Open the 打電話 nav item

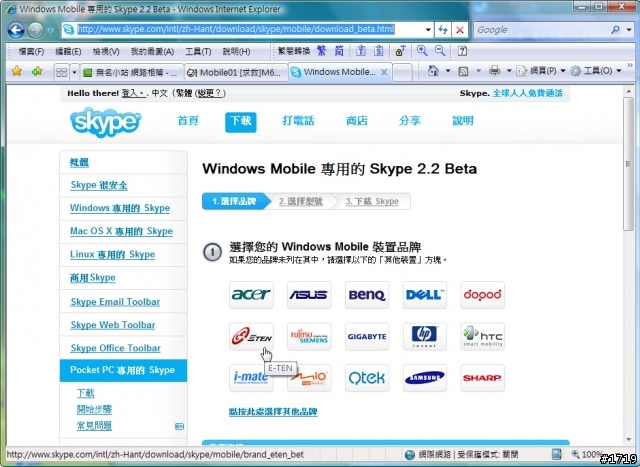point(298,121)
